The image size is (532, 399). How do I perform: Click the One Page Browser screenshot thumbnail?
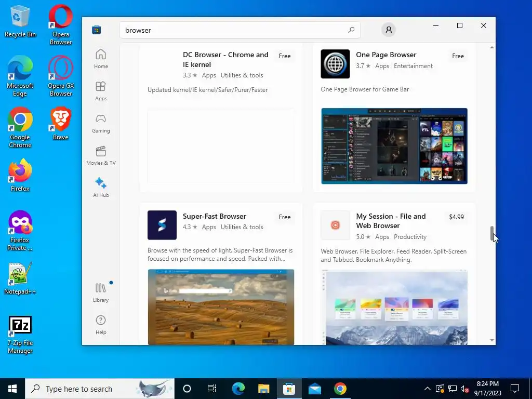[394, 146]
